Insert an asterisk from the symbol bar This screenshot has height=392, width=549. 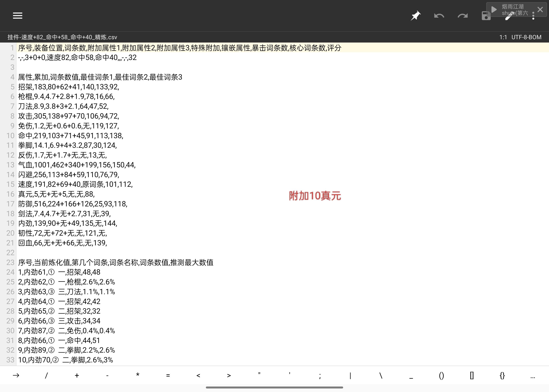point(138,375)
